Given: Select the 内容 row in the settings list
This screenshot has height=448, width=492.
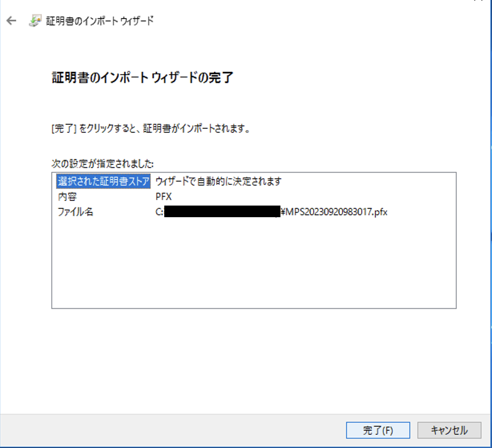Looking at the screenshot, I should (67, 197).
